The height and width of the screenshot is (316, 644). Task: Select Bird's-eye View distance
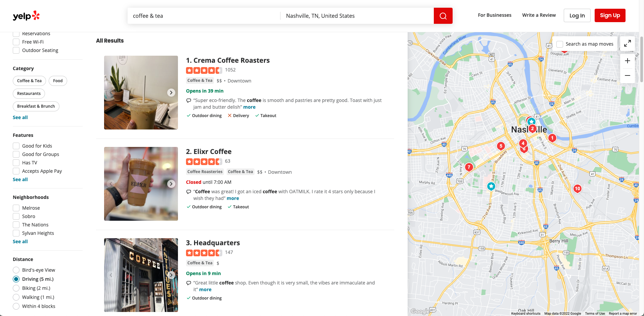tap(16, 270)
